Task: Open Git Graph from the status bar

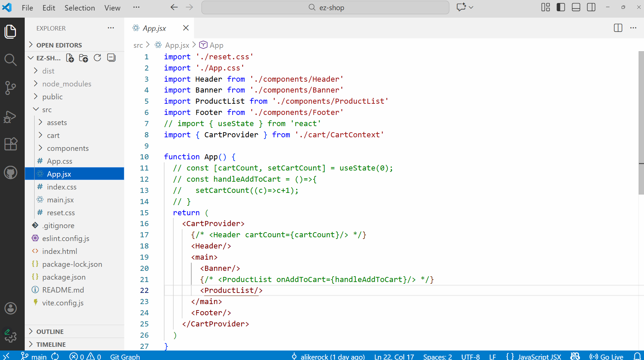Action: [x=125, y=356]
